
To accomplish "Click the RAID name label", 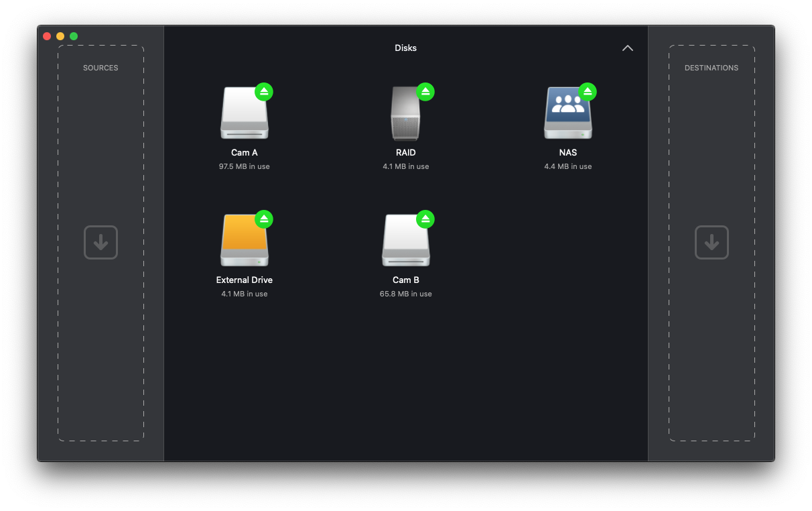I will [406, 153].
